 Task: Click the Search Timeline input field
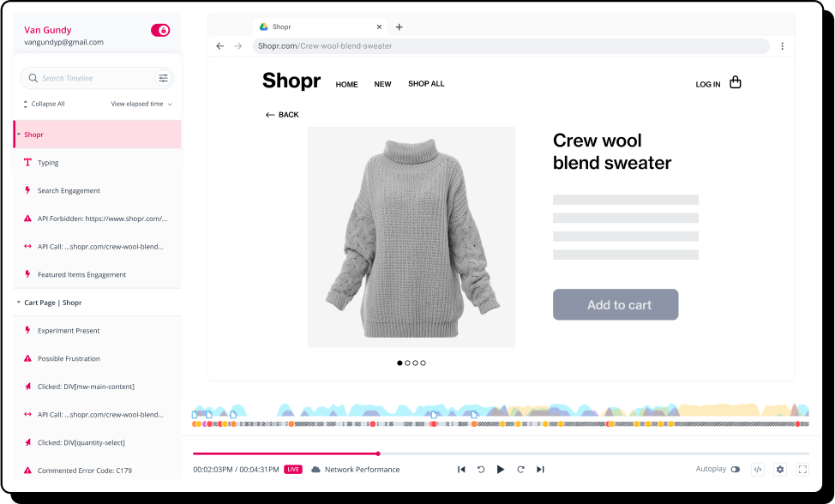click(x=94, y=78)
